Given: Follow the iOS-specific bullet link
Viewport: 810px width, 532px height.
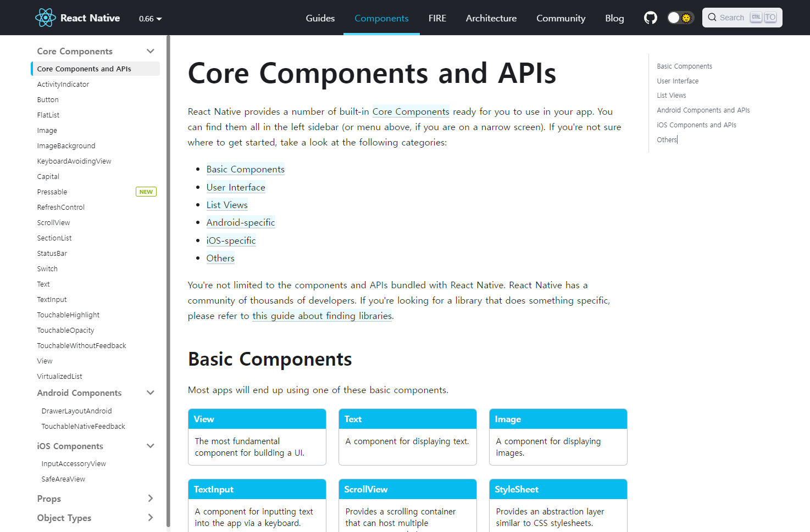Looking at the screenshot, I should [x=231, y=240].
